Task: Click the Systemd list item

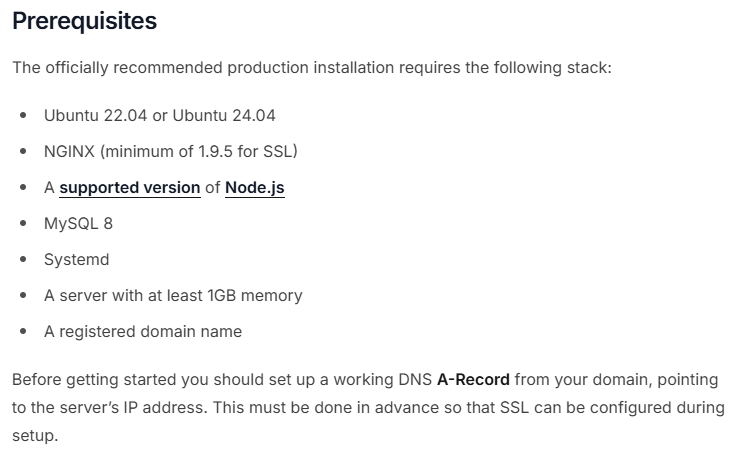Action: click(76, 259)
